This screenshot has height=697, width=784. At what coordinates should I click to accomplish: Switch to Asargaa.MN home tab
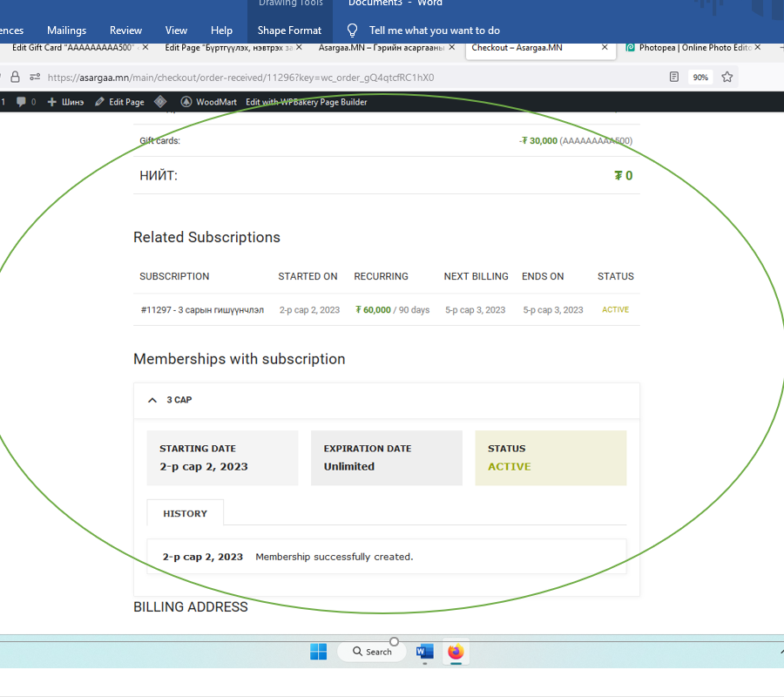click(x=381, y=48)
